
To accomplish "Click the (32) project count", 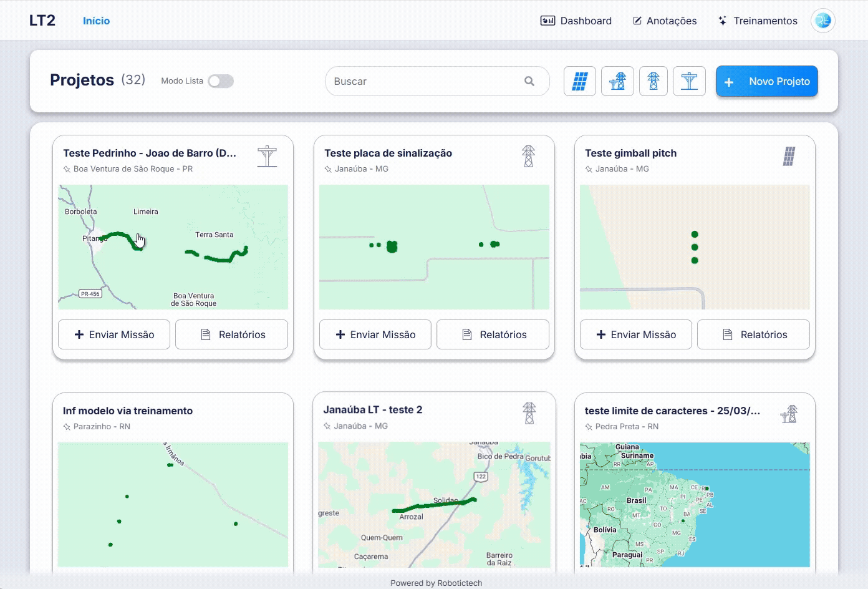I will [133, 80].
